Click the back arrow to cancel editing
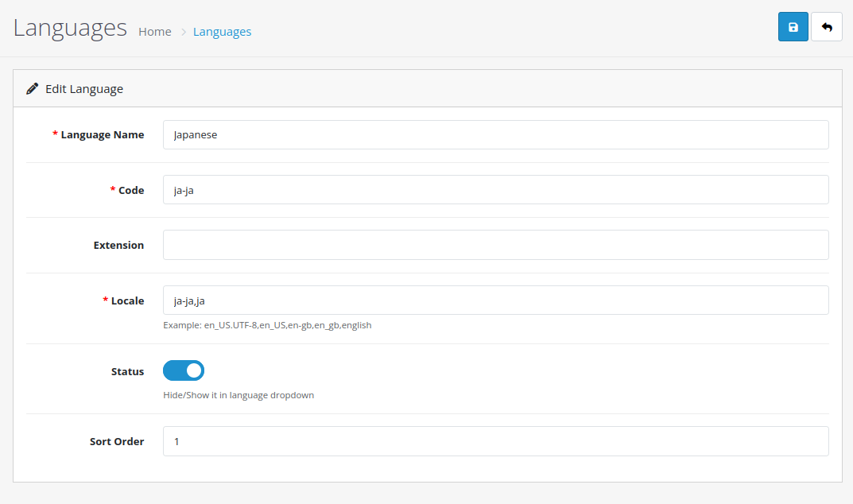Screen dimensions: 853x504 827,26
